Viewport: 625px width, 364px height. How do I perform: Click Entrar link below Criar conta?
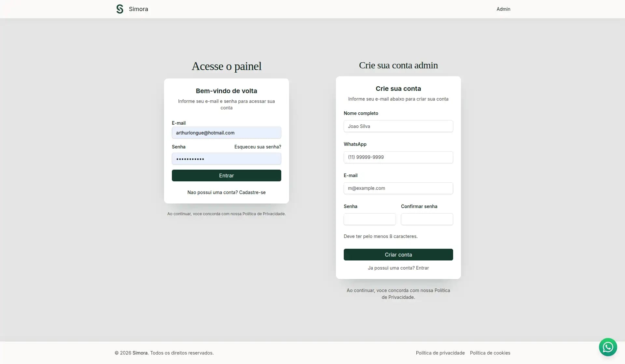coord(422,268)
